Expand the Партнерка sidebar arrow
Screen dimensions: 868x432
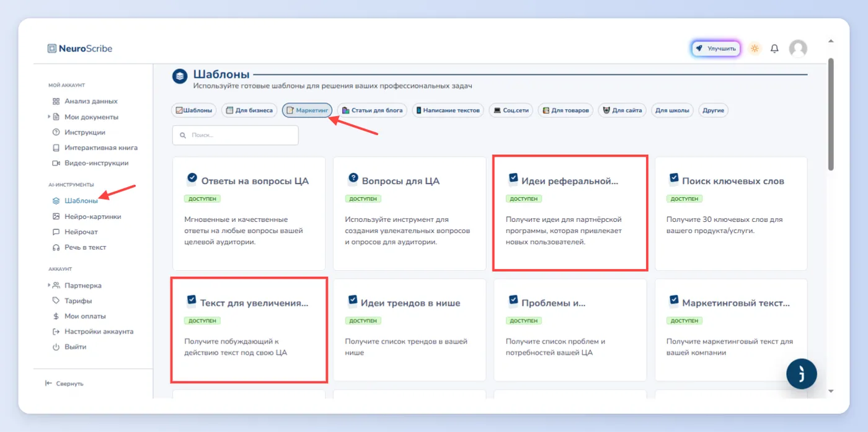pos(50,286)
